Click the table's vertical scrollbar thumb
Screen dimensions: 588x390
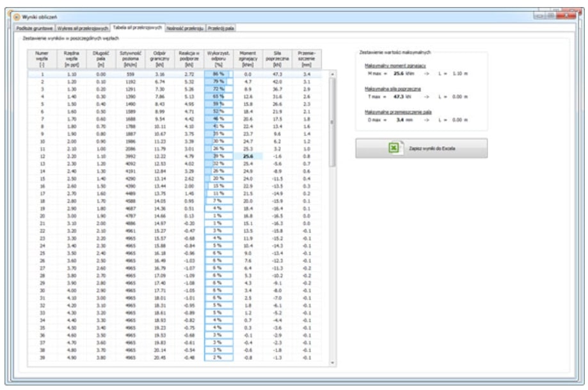pyautogui.click(x=331, y=122)
